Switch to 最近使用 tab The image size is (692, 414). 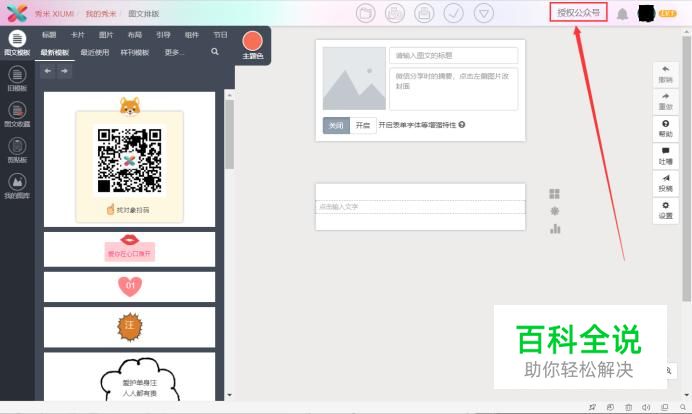click(94, 53)
